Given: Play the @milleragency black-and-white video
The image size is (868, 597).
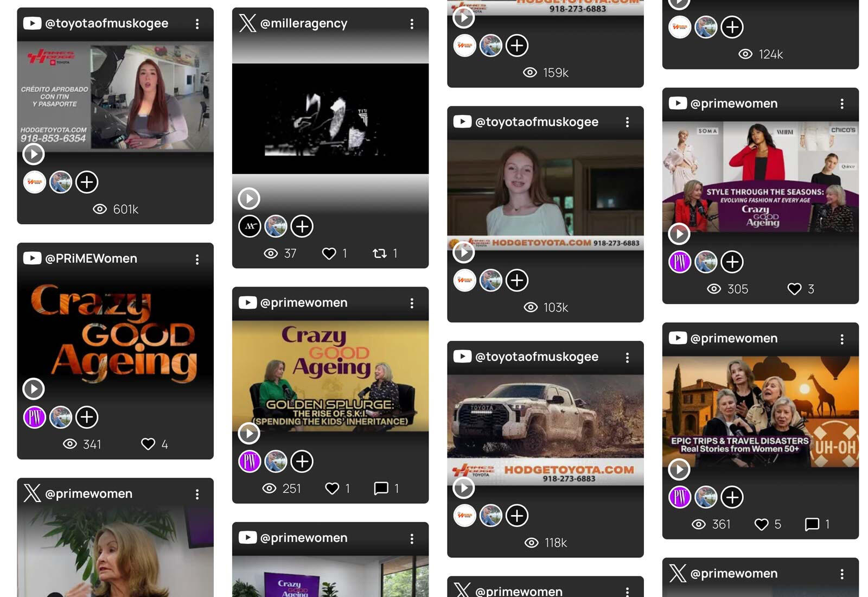Looking at the screenshot, I should (249, 199).
